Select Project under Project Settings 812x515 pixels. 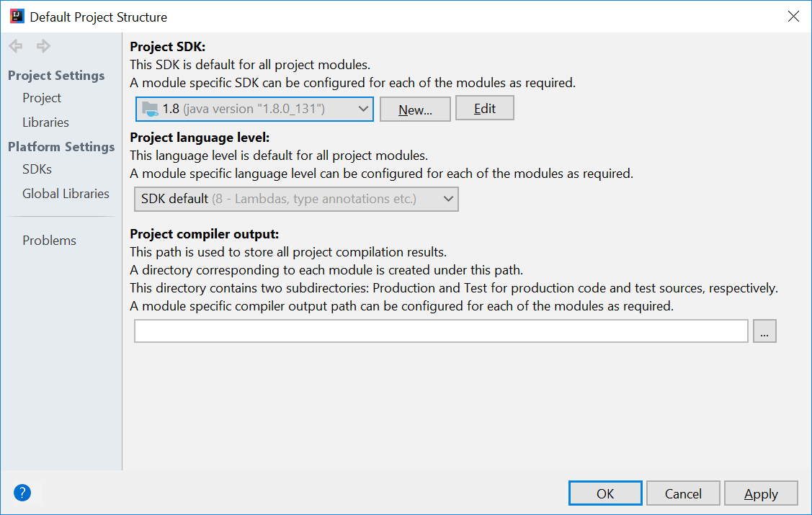click(41, 98)
